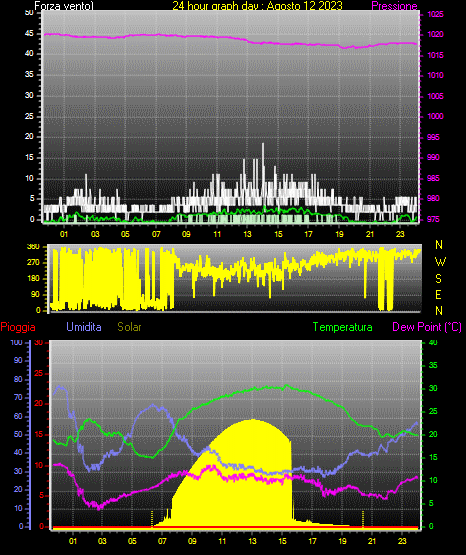Click the peak of yellow solar area
The image size is (466, 555).
click(252, 420)
